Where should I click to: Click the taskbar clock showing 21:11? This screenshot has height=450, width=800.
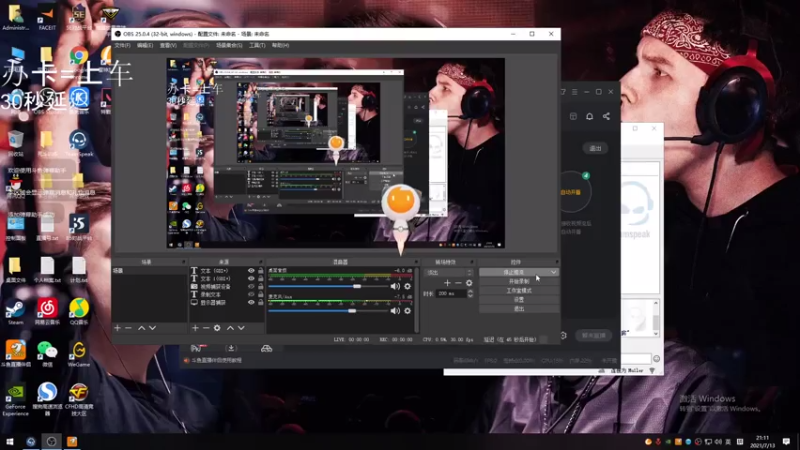[x=762, y=442]
